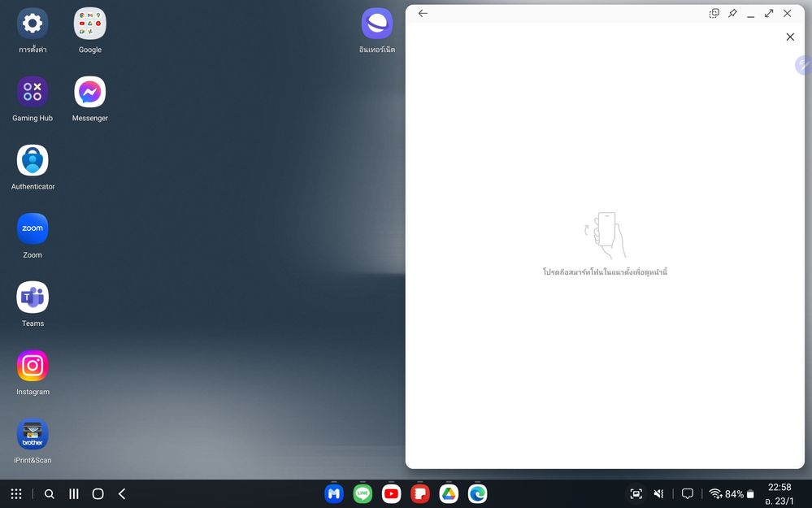This screenshot has height=508, width=812.
Task: Open the Google apps folder
Action: coord(90,24)
